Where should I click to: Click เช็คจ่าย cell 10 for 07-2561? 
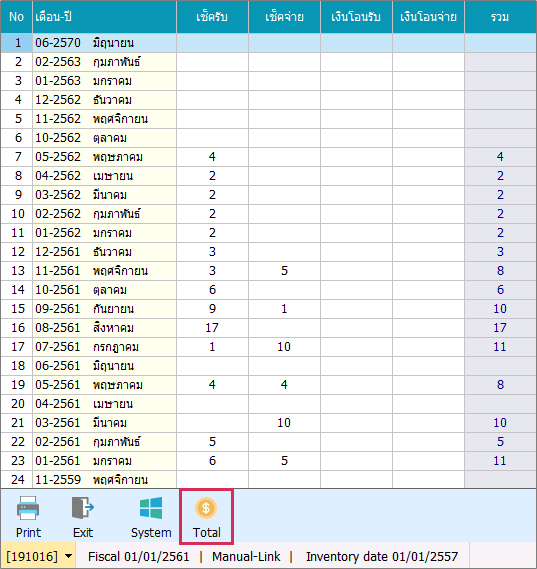(x=284, y=347)
